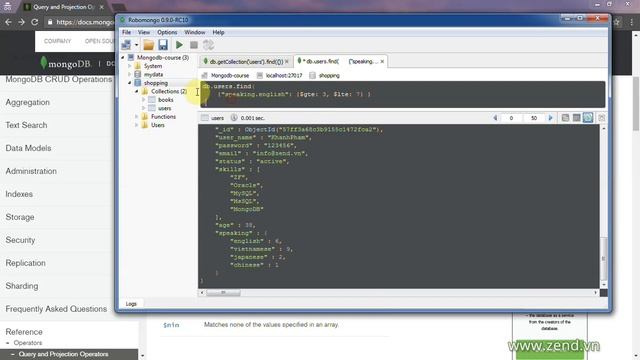Switch results to tree view mode icon

point(565,118)
